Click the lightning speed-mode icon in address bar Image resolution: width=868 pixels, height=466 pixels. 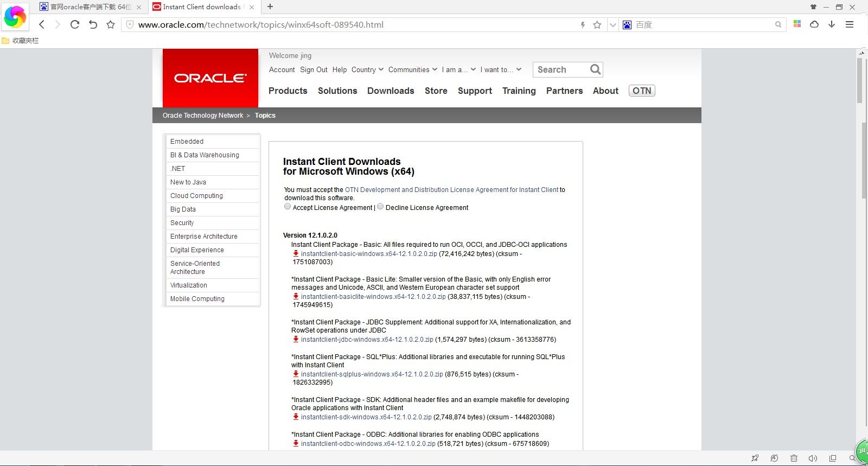583,25
